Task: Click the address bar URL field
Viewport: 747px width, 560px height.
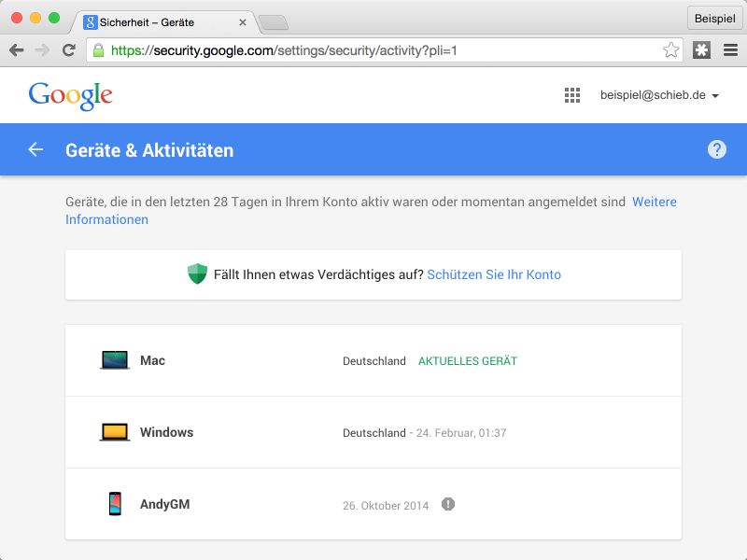Action: (384, 50)
